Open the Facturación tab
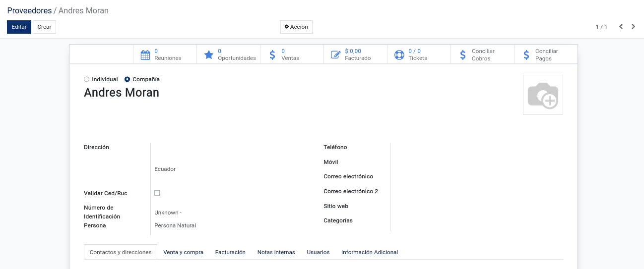This screenshot has height=269, width=644. 230,252
